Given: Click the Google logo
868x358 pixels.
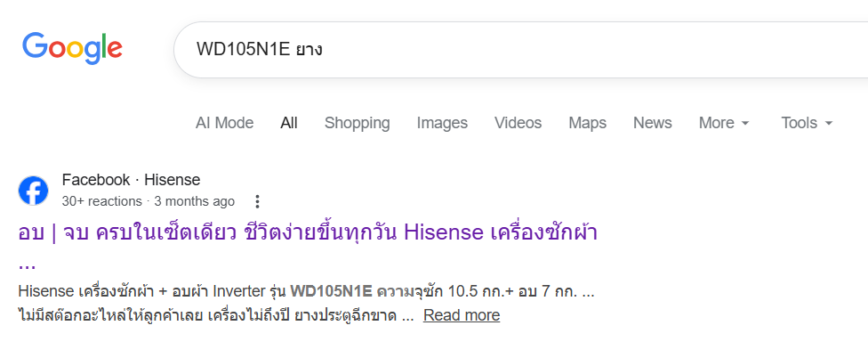Looking at the screenshot, I should pos(72,47).
